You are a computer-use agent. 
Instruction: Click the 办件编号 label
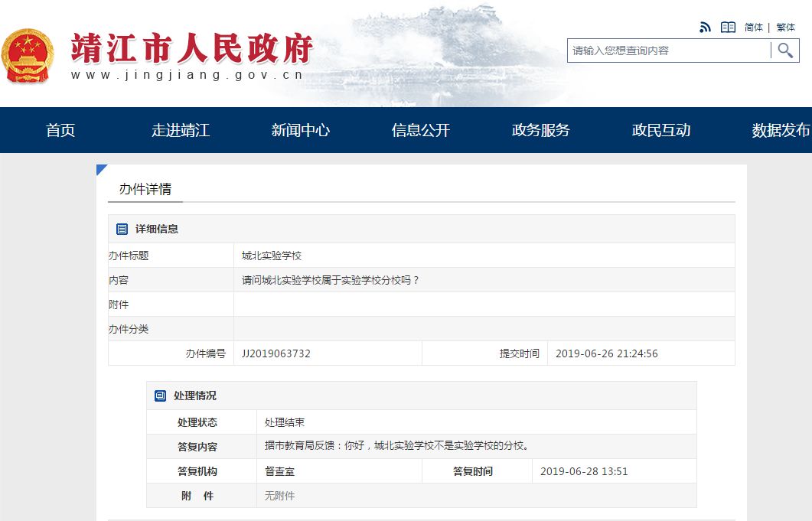pyautogui.click(x=206, y=353)
